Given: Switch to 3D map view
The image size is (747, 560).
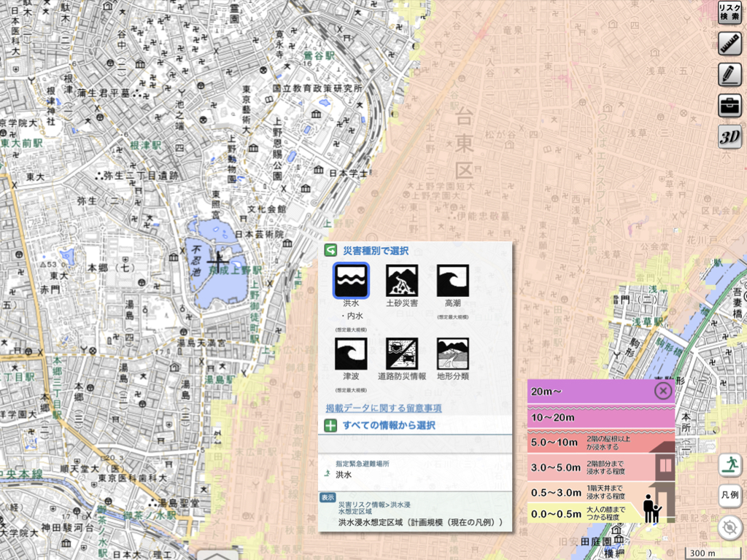Looking at the screenshot, I should pos(729,136).
